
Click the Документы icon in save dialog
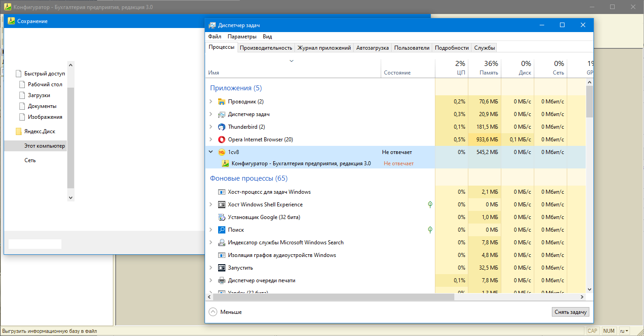pos(22,106)
